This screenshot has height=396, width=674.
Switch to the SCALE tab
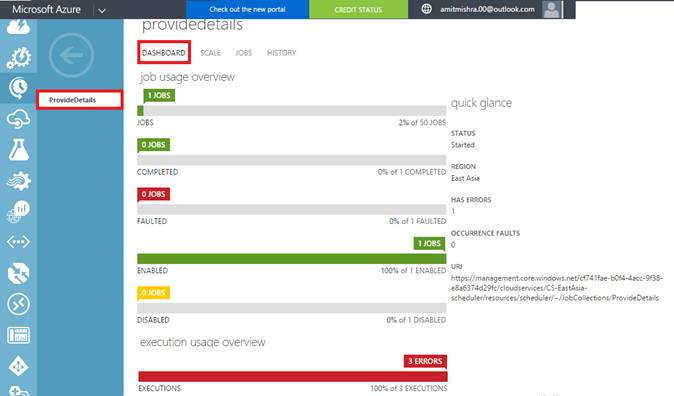pos(210,53)
